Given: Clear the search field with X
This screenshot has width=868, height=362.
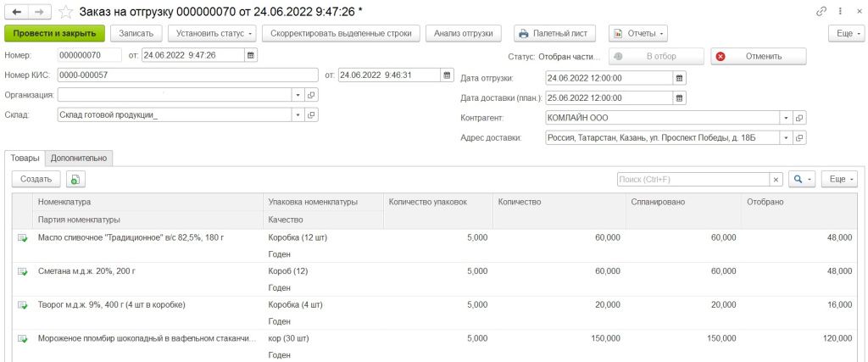Looking at the screenshot, I should [776, 180].
